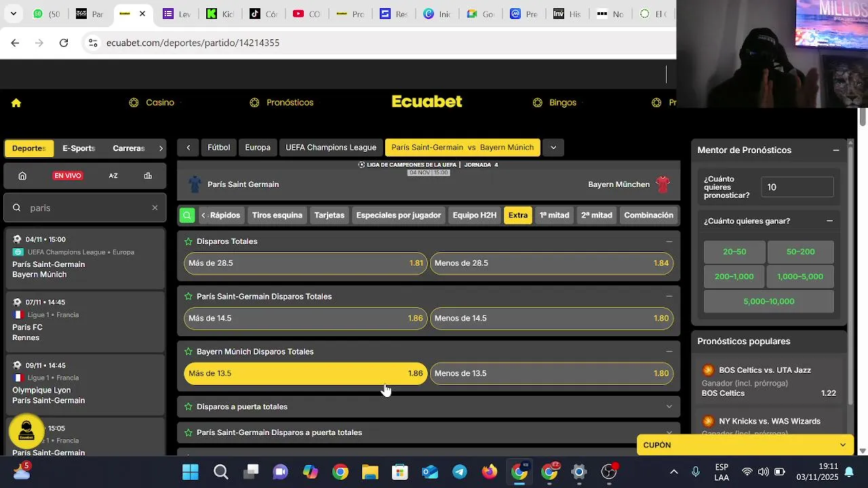This screenshot has height=488, width=868.
Task: Open the Microsoft Store taskbar icon
Action: tap(400, 472)
